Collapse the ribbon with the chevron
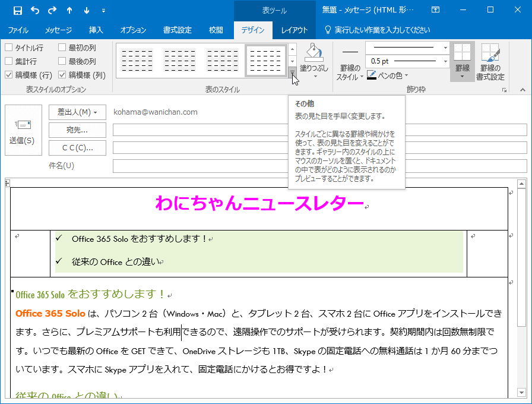The image size is (532, 404). pyautogui.click(x=523, y=90)
